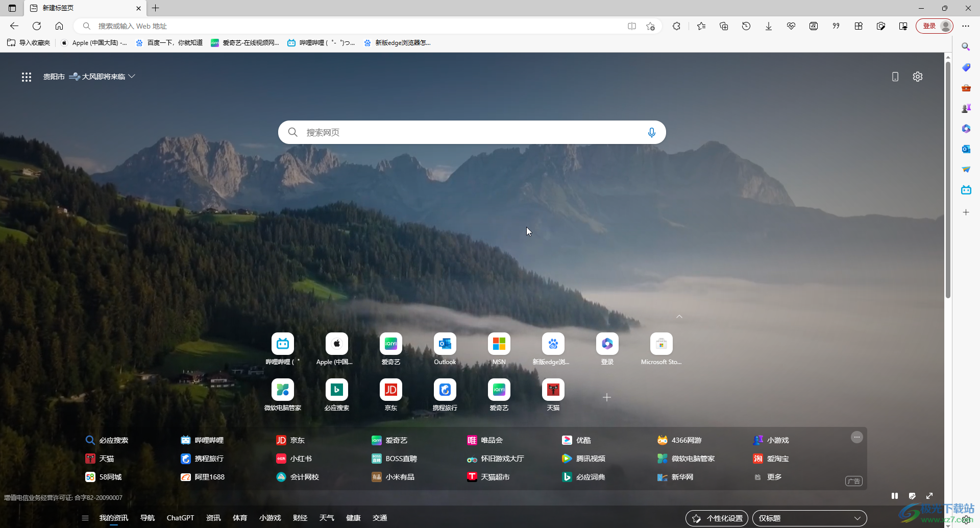Open the History icon in toolbar
Image resolution: width=980 pixels, height=528 pixels.
(746, 26)
